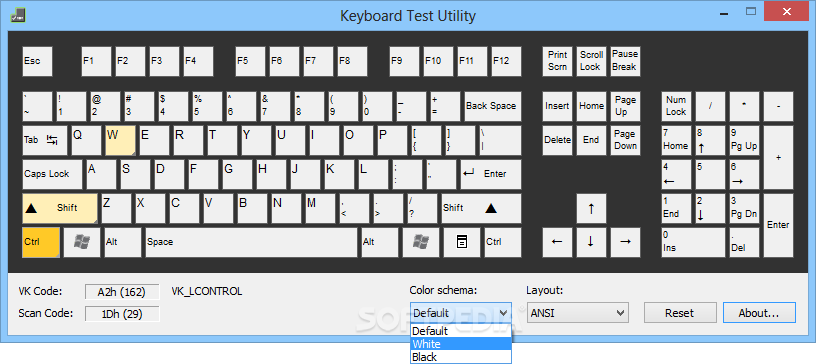816x364 pixels.
Task: Click the tilde backtick key
Action: pyautogui.click(x=37, y=106)
